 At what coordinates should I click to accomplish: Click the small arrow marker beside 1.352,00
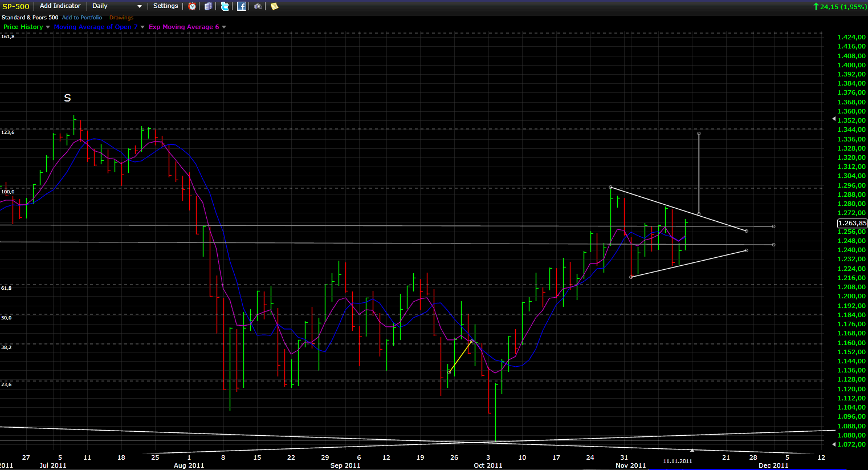834,119
